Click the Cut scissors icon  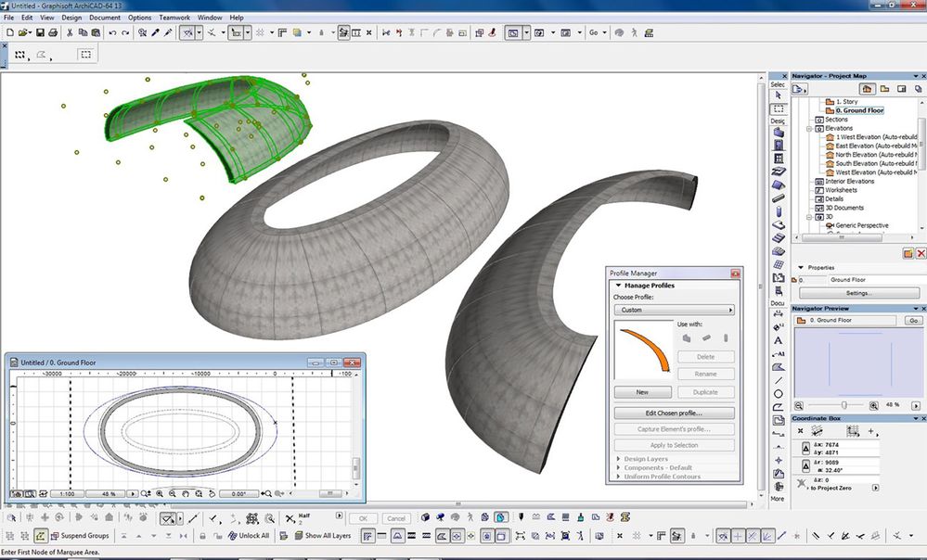(x=70, y=32)
